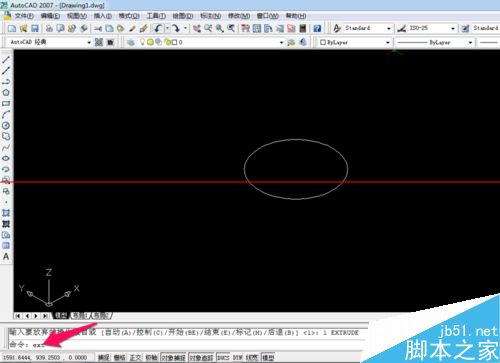Open the 插入(I) menu

pos(103,16)
